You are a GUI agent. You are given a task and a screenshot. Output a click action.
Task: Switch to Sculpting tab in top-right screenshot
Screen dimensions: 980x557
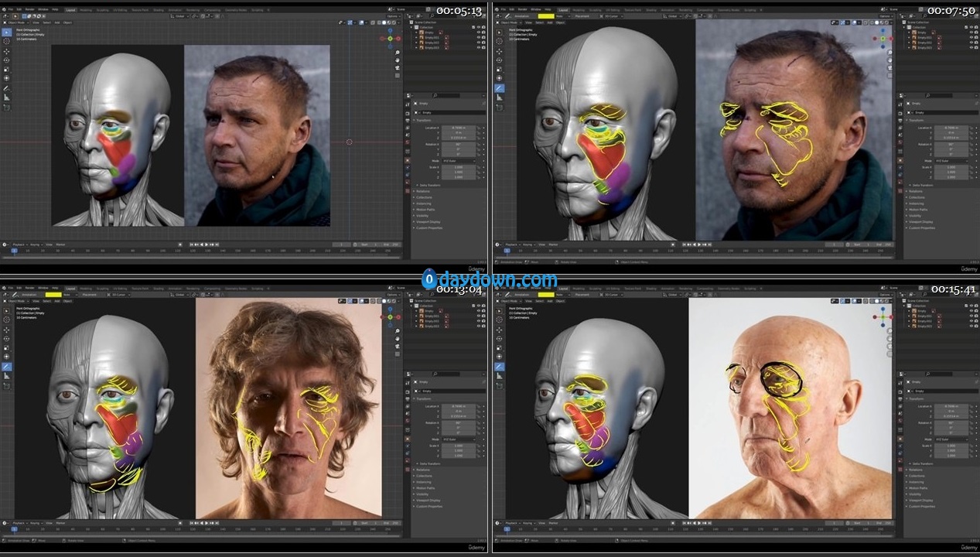(596, 9)
